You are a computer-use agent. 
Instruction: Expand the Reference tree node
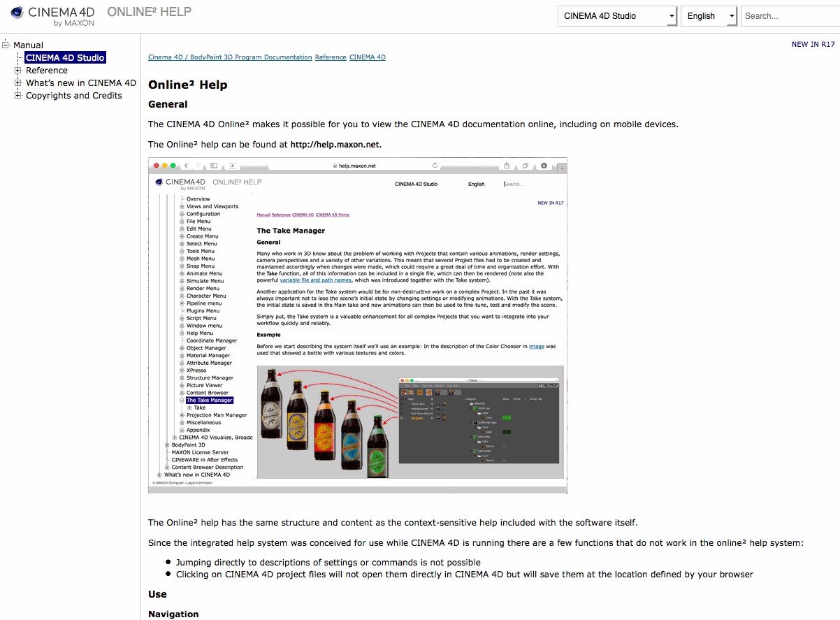(18, 71)
